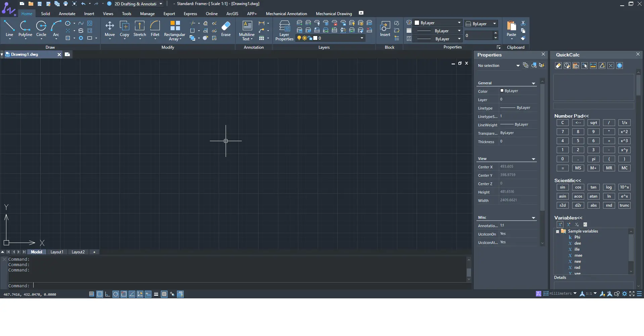
Task: Open the workspace settings gear icon
Action: pos(625,294)
